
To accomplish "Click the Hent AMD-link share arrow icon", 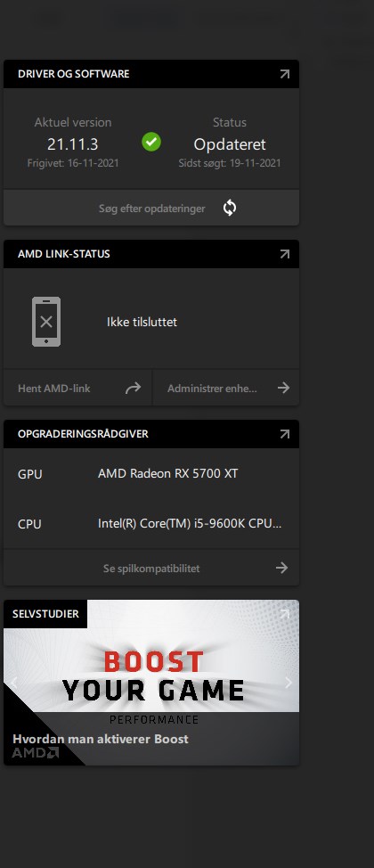I will click(133, 388).
